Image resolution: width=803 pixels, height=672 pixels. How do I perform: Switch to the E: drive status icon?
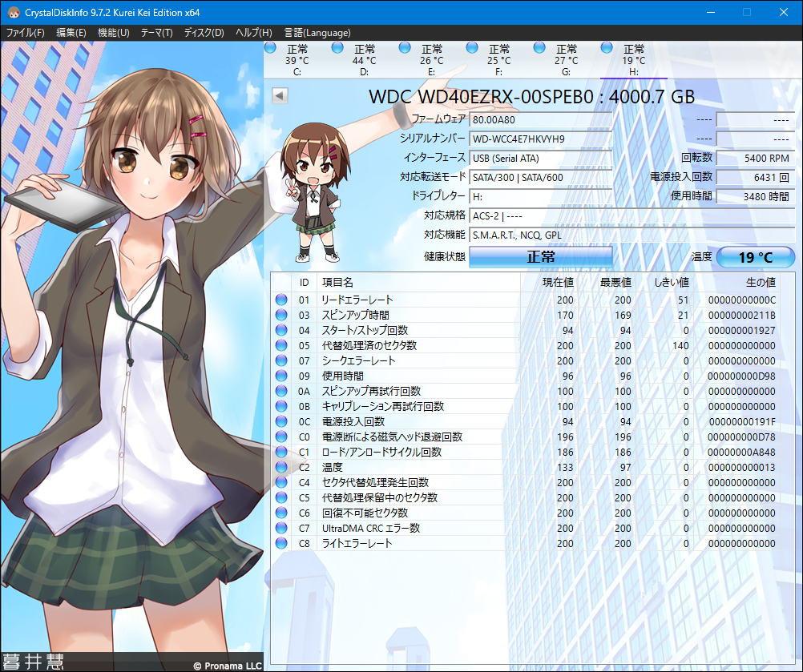tap(405, 48)
